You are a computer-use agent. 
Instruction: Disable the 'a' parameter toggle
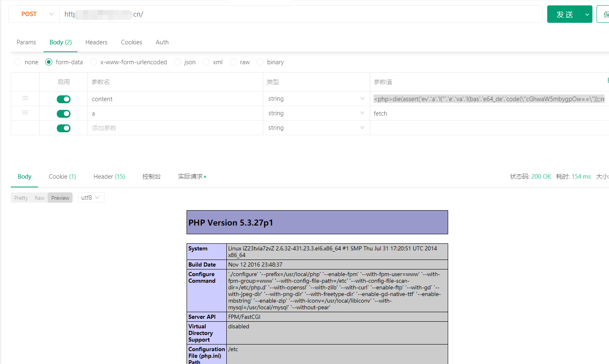click(x=63, y=114)
